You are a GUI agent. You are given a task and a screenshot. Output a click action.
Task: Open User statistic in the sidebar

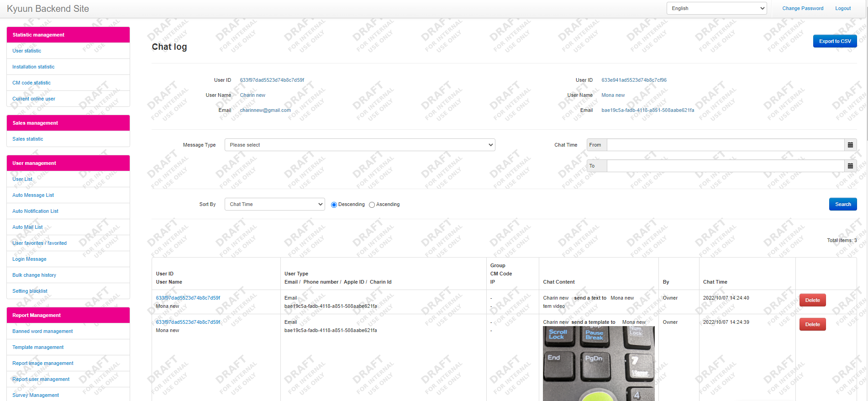27,51
